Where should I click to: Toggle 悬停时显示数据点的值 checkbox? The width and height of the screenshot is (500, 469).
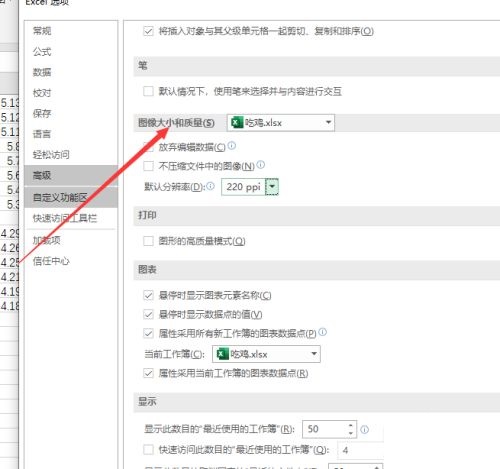click(x=148, y=314)
